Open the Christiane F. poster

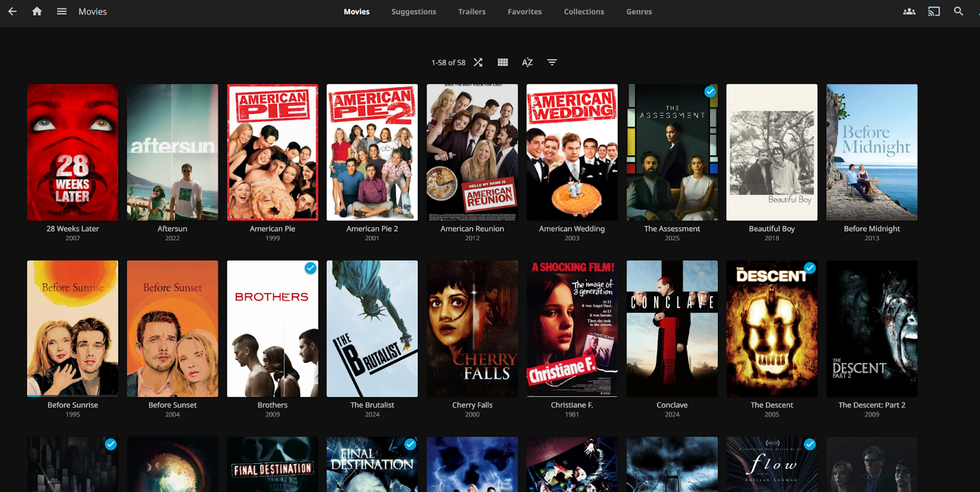click(572, 329)
